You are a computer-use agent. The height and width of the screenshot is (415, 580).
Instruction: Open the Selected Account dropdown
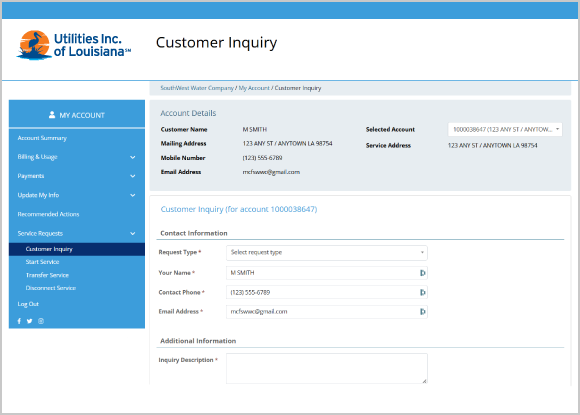coord(505,129)
